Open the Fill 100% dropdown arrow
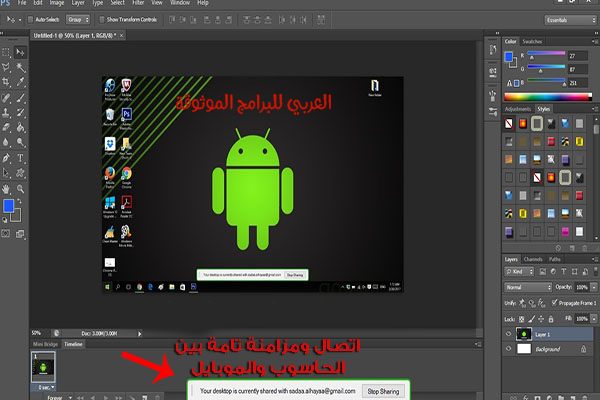The width and height of the screenshot is (600, 400). (594, 318)
